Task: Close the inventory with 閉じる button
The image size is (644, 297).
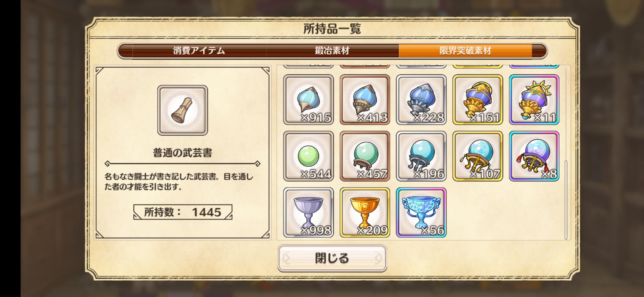Action: tap(332, 258)
